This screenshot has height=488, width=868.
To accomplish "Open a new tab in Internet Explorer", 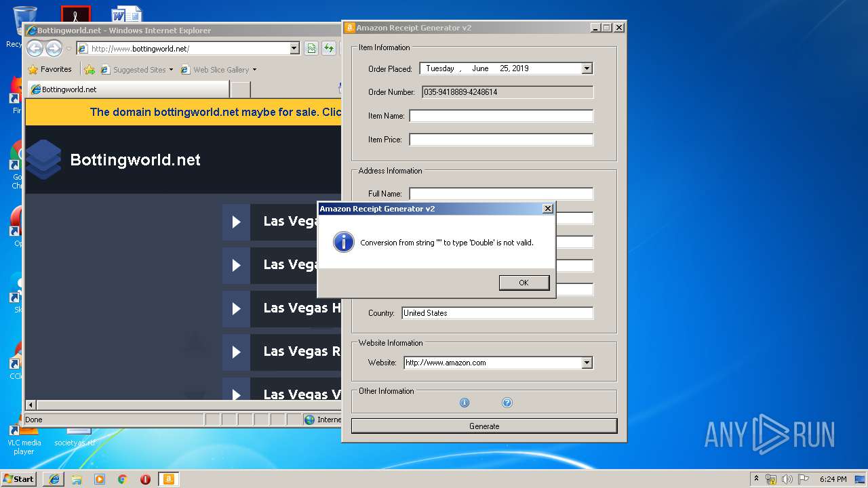I will (x=241, y=89).
